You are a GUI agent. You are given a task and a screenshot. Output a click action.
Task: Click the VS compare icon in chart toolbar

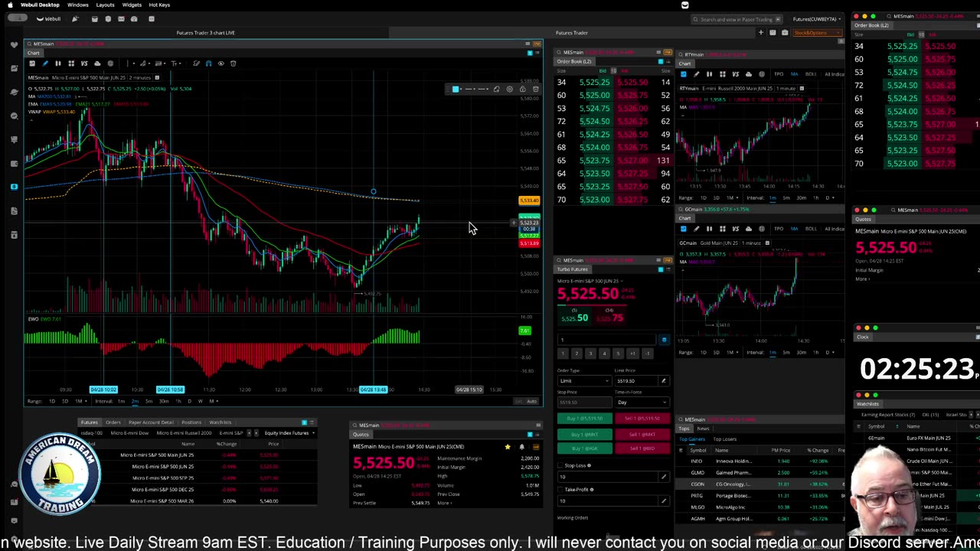84,64
